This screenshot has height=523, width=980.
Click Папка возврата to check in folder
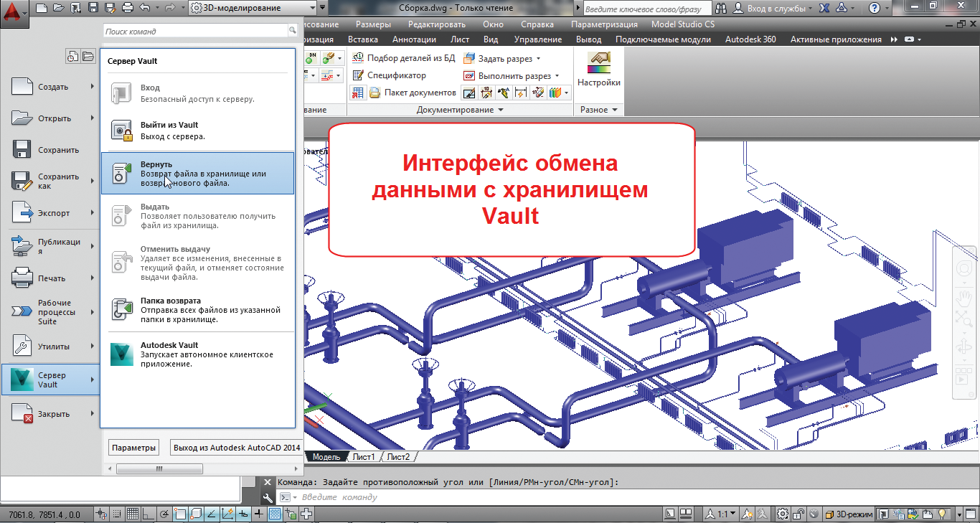point(197,310)
